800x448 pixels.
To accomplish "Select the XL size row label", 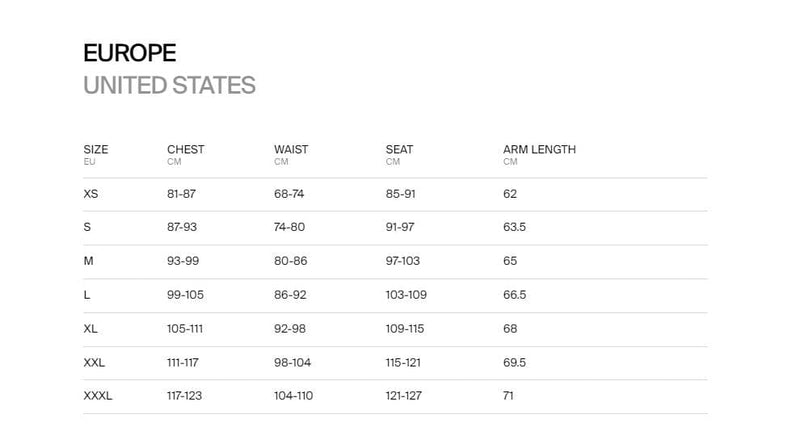I will click(x=90, y=329).
